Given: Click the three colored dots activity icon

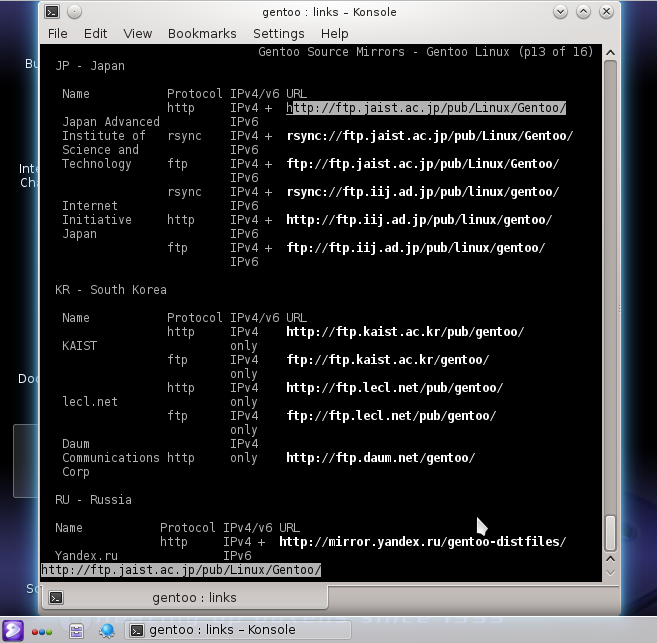Looking at the screenshot, I should tap(42, 632).
